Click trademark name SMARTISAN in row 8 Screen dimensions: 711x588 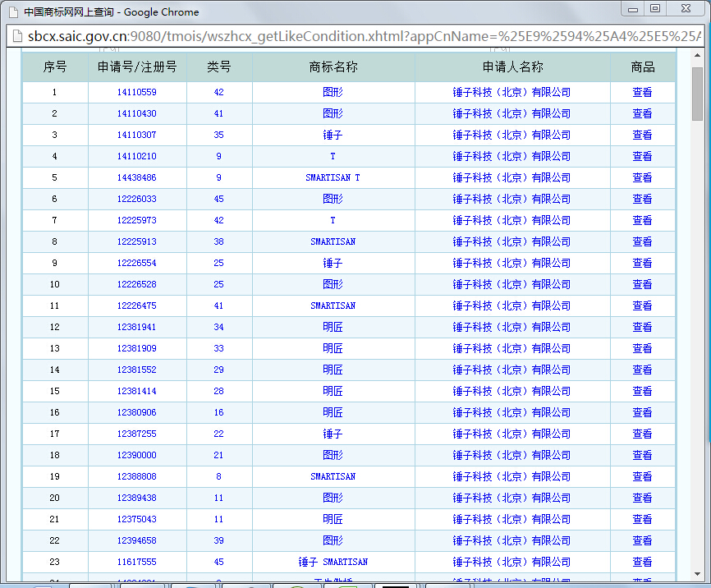tap(333, 241)
